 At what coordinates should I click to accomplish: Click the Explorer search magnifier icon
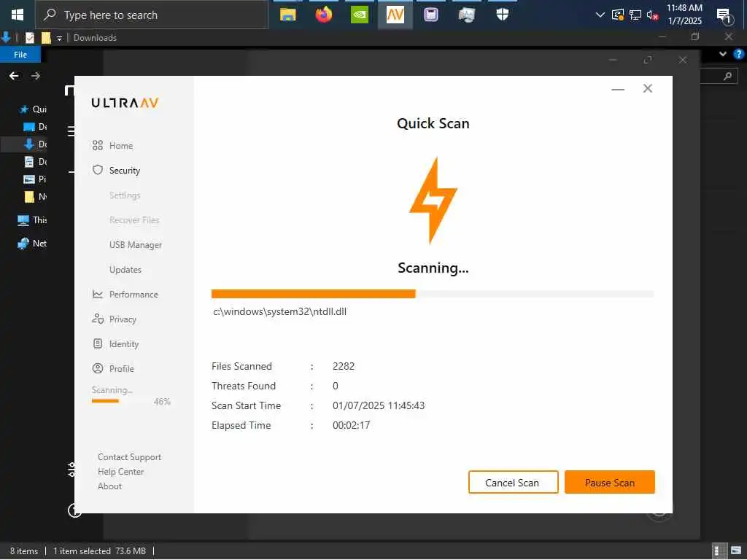(727, 76)
